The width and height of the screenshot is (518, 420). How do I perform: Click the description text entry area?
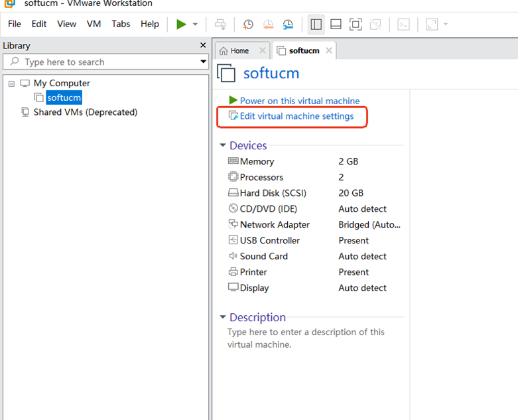click(x=306, y=338)
